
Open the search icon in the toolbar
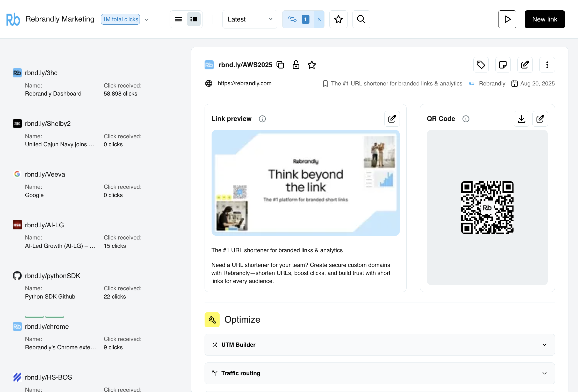coord(361,19)
